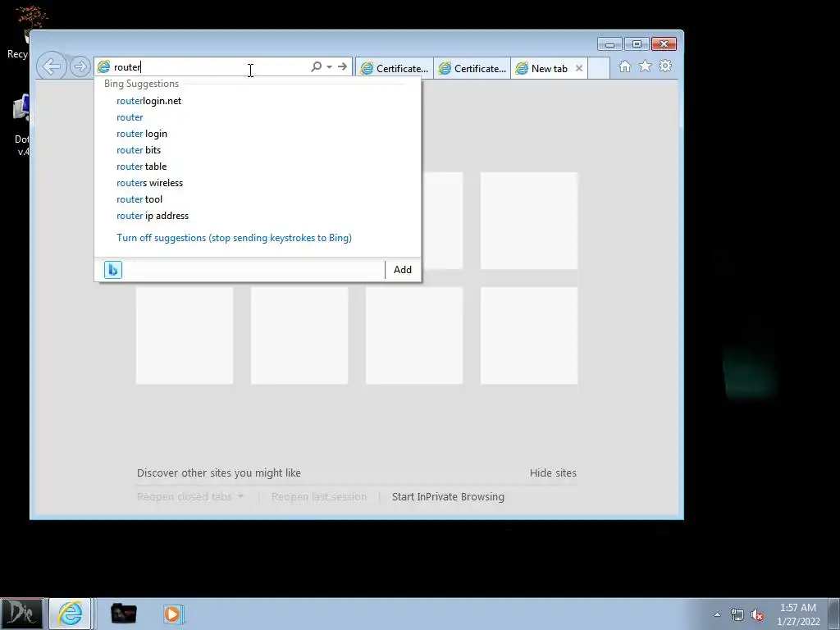
Task: Select the 'router tool' suggestion
Action: (x=257, y=199)
